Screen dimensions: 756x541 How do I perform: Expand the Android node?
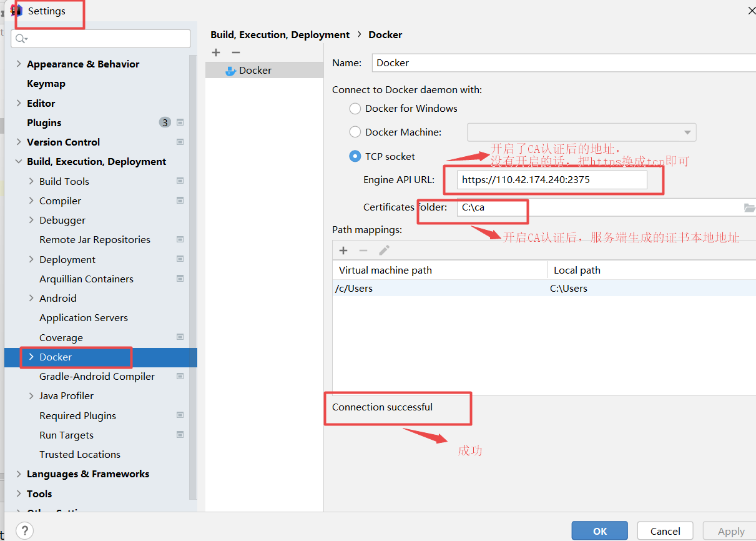tap(31, 298)
